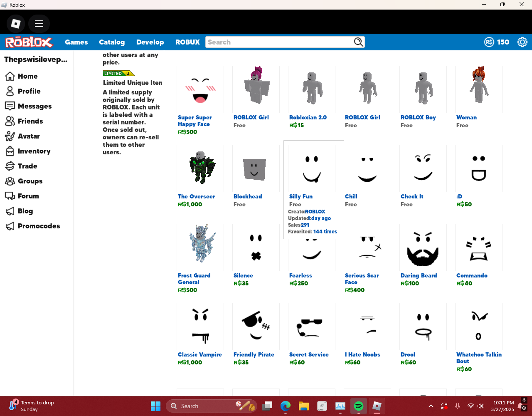The height and width of the screenshot is (416, 532).
Task: Select the :D face thumbnail
Action: pyautogui.click(x=479, y=168)
